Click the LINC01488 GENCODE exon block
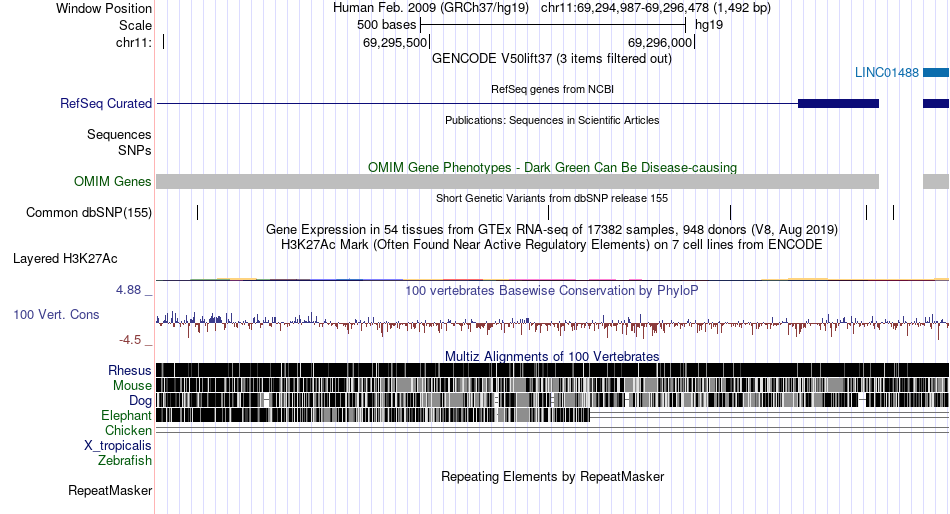950x514 pixels. (936, 73)
